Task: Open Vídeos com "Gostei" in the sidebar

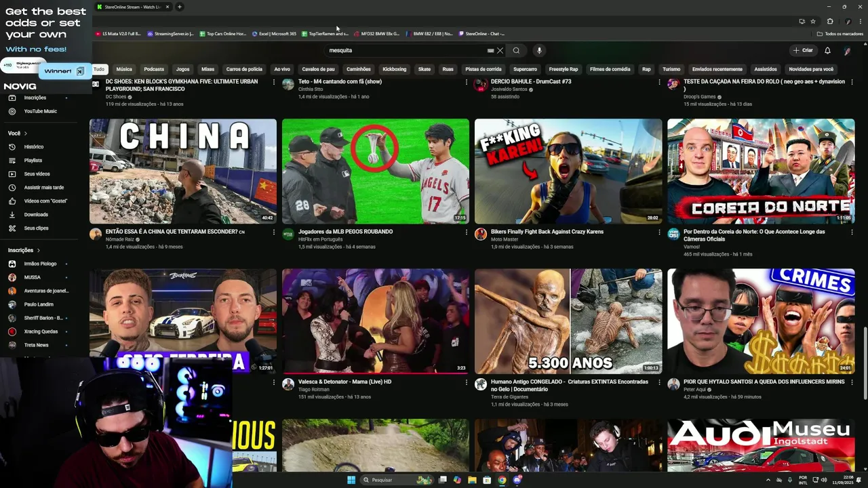Action: tap(45, 201)
